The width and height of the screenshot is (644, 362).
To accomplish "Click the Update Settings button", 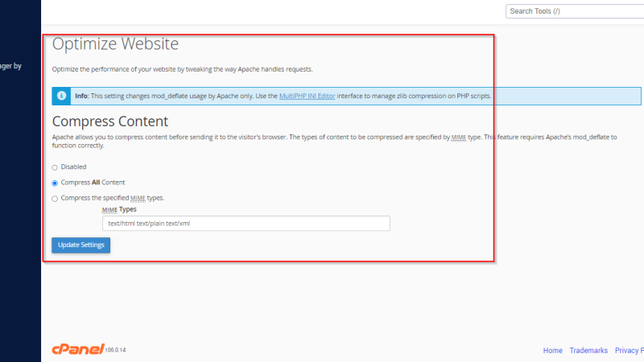I will 81,245.
